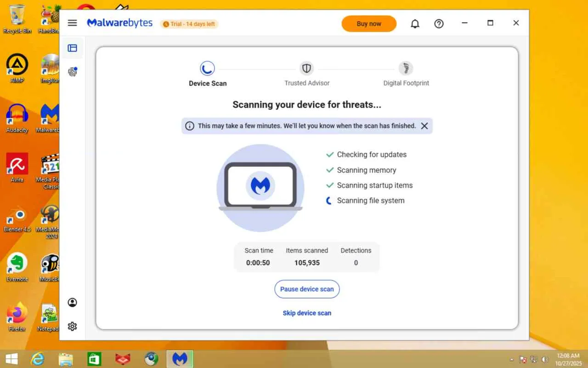
Task: Show hidden system tray icons
Action: pos(512,359)
